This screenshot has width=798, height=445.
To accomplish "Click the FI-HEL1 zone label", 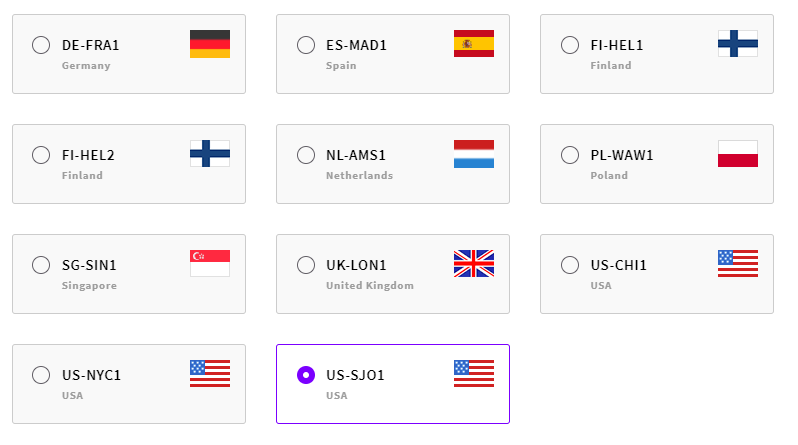I will (x=617, y=45).
